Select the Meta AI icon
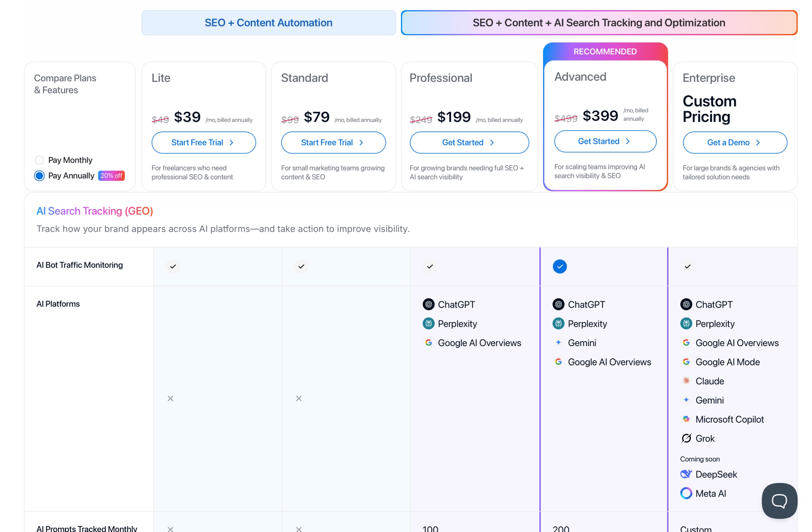This screenshot has width=812, height=532. tap(686, 493)
